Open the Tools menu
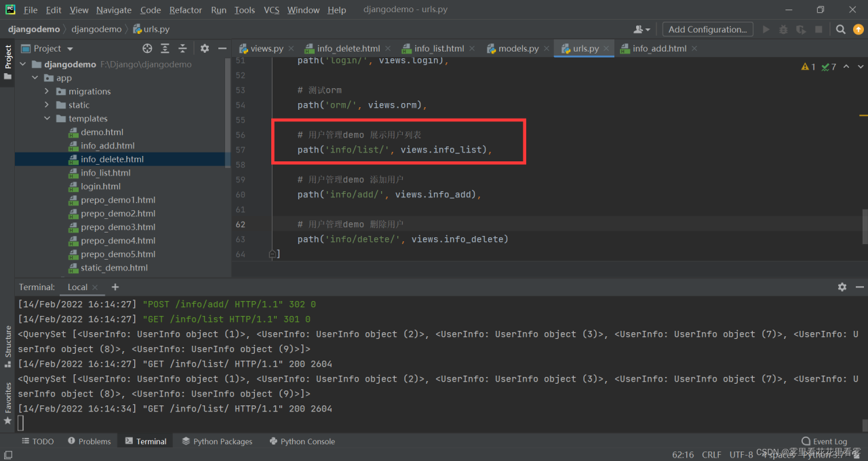 coord(245,9)
